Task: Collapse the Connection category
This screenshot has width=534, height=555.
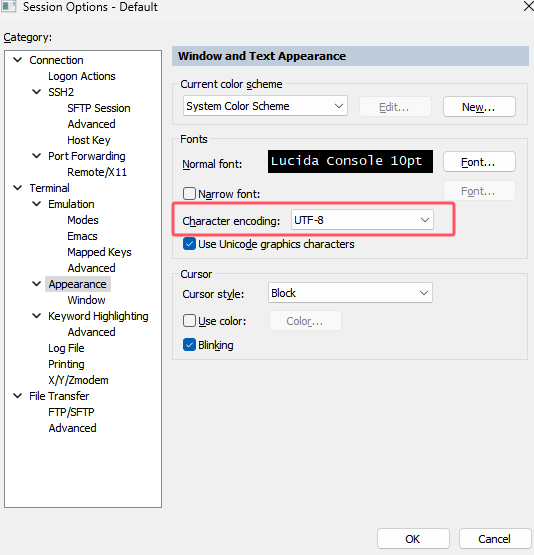Action: point(18,60)
